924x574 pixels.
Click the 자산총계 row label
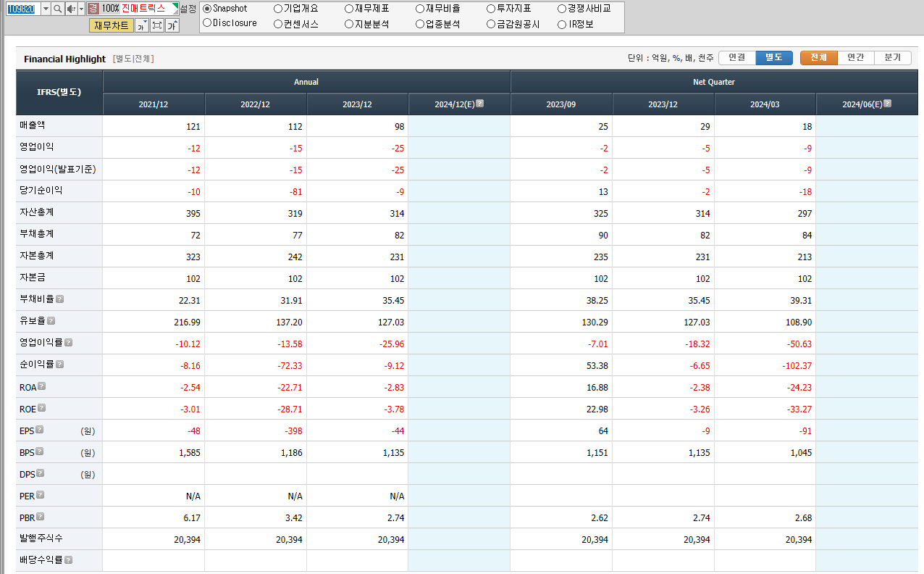click(37, 212)
